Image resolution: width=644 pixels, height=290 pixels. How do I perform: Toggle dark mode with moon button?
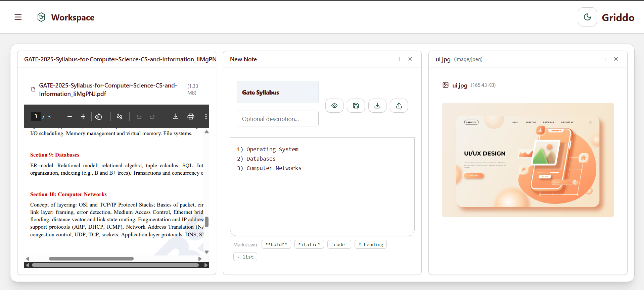587,17
